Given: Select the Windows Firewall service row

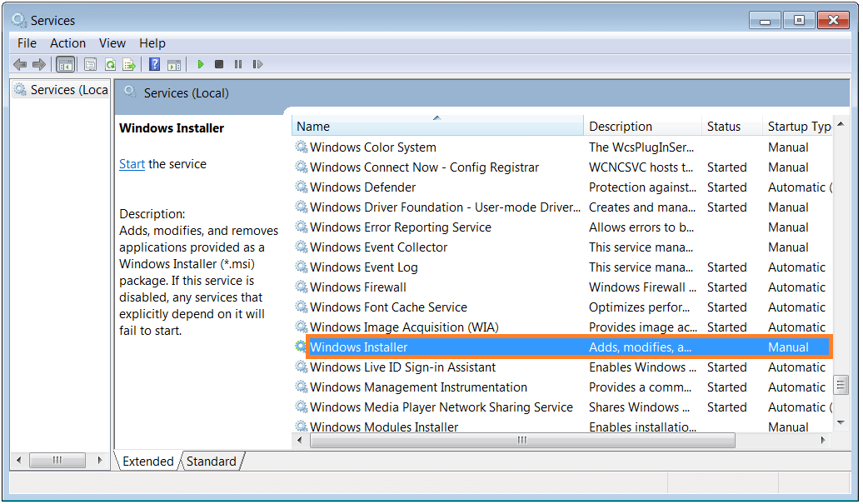Looking at the screenshot, I should tap(358, 287).
